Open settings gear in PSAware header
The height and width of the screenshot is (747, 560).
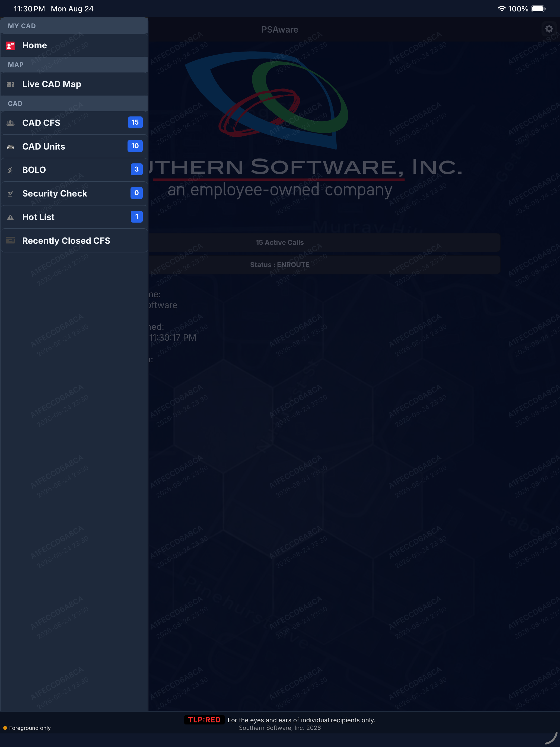click(549, 29)
